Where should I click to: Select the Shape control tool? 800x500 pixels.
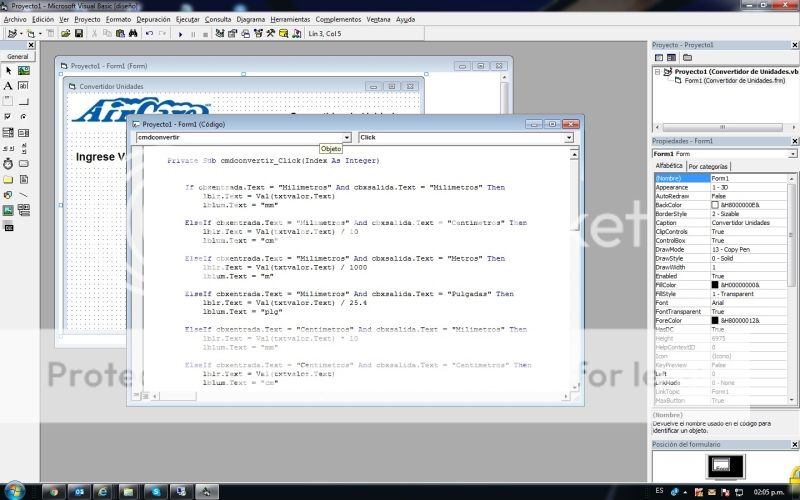(x=8, y=195)
